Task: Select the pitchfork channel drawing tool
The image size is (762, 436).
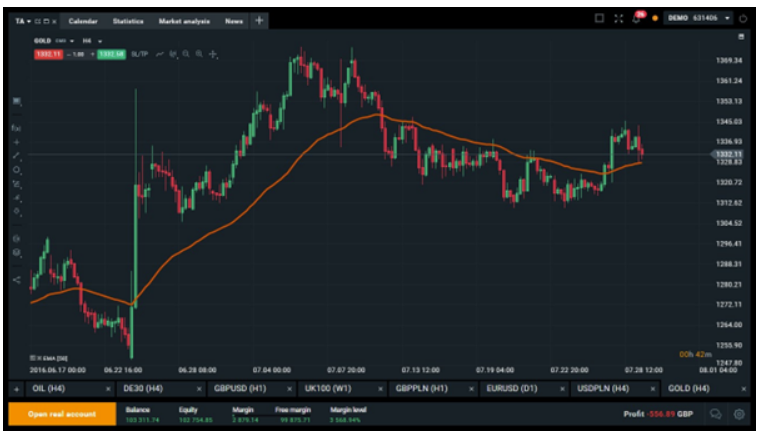Action: 17,184
